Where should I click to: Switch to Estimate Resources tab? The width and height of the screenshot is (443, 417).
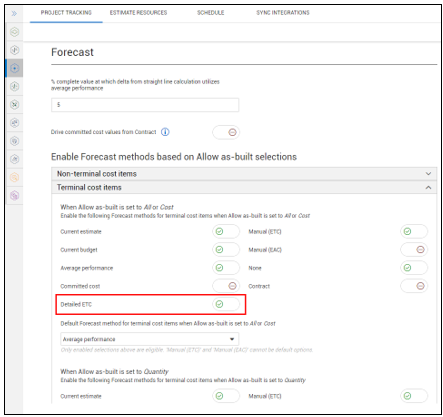(x=138, y=13)
